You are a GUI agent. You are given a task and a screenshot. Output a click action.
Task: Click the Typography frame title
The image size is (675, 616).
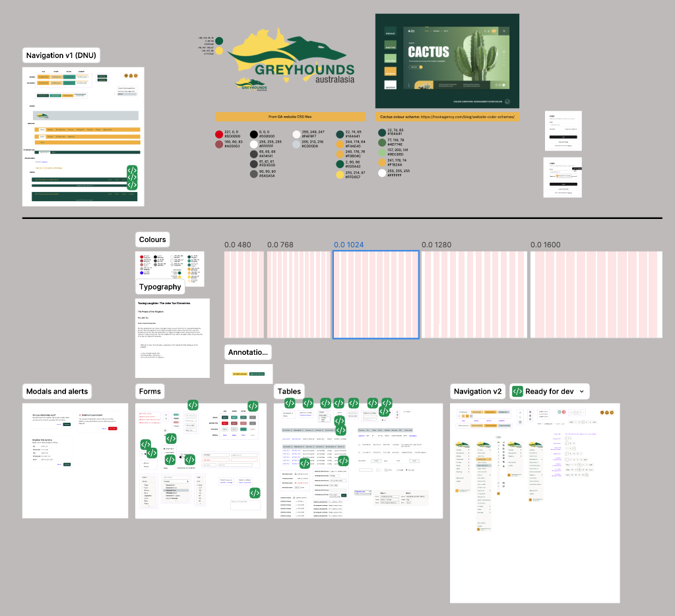pyautogui.click(x=160, y=287)
